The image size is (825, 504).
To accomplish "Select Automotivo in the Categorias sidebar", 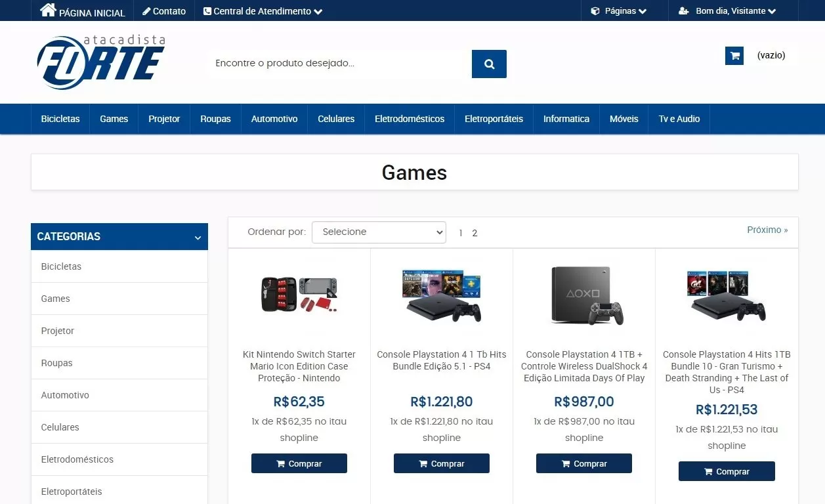I will click(x=119, y=395).
